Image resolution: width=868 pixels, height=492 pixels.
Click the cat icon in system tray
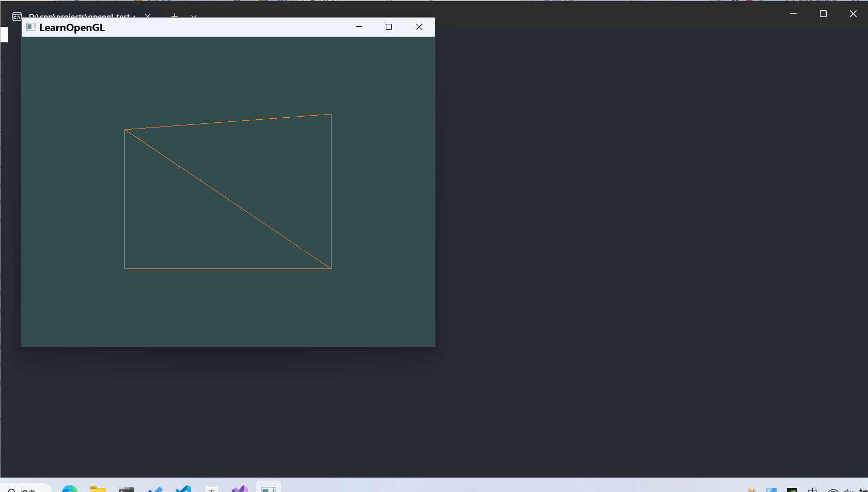coord(752,489)
